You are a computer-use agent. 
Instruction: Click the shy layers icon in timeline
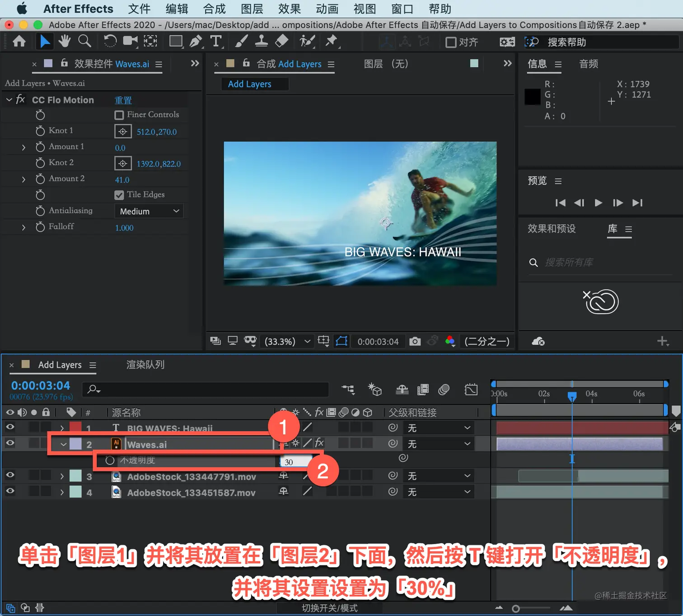tap(402, 389)
